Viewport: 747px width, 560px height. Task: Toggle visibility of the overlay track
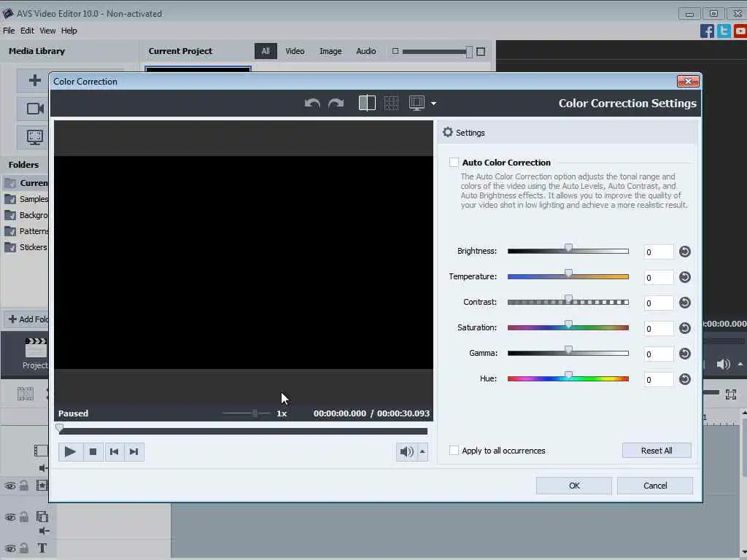10,517
